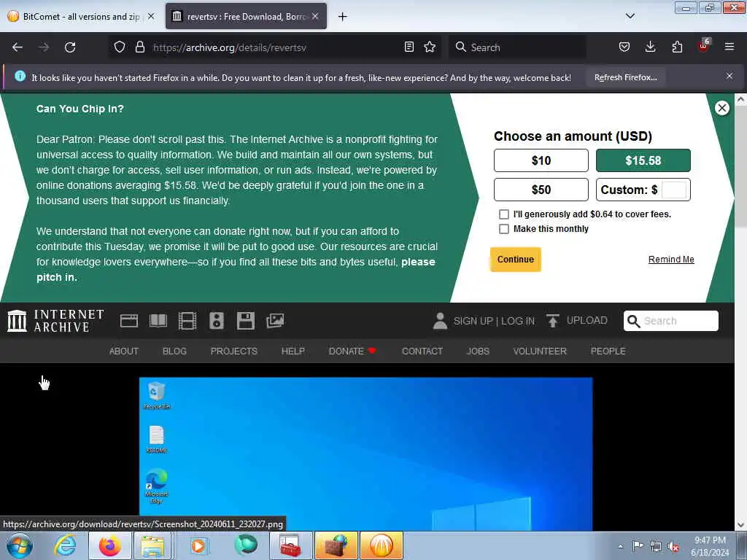Click the Remind Me link

click(x=671, y=260)
